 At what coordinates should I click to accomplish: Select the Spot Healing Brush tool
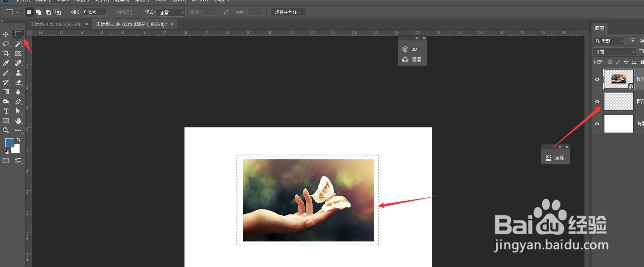click(18, 63)
